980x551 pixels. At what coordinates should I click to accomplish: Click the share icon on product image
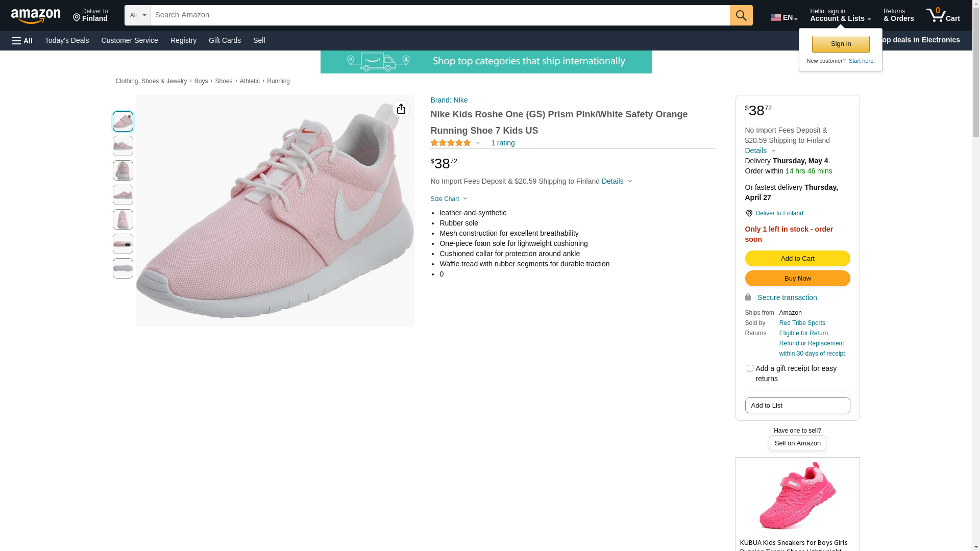(x=401, y=109)
